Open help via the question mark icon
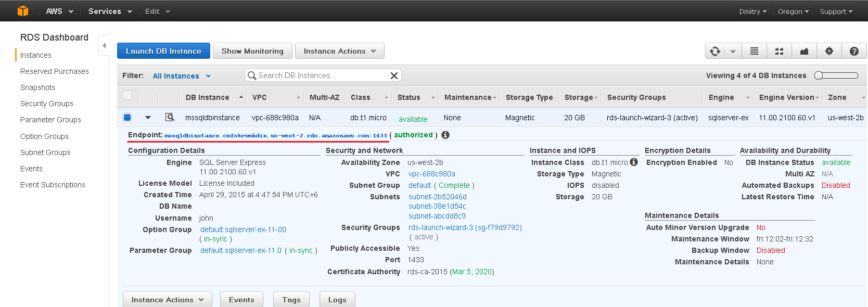 (854, 51)
